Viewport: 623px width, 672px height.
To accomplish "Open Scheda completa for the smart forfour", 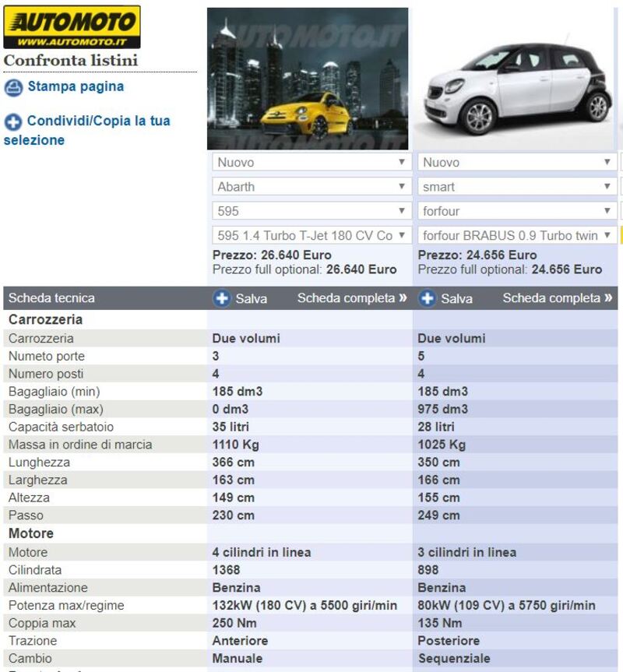I will pos(551,298).
